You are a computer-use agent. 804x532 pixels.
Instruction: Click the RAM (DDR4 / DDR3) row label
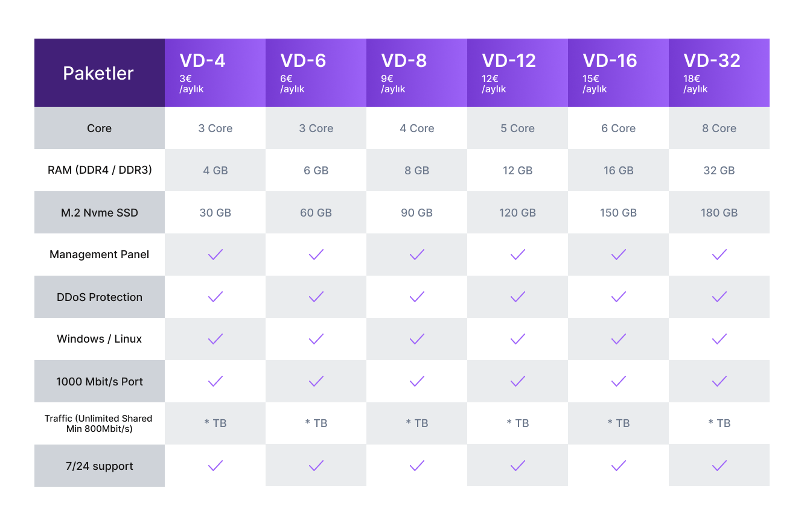[x=100, y=170]
